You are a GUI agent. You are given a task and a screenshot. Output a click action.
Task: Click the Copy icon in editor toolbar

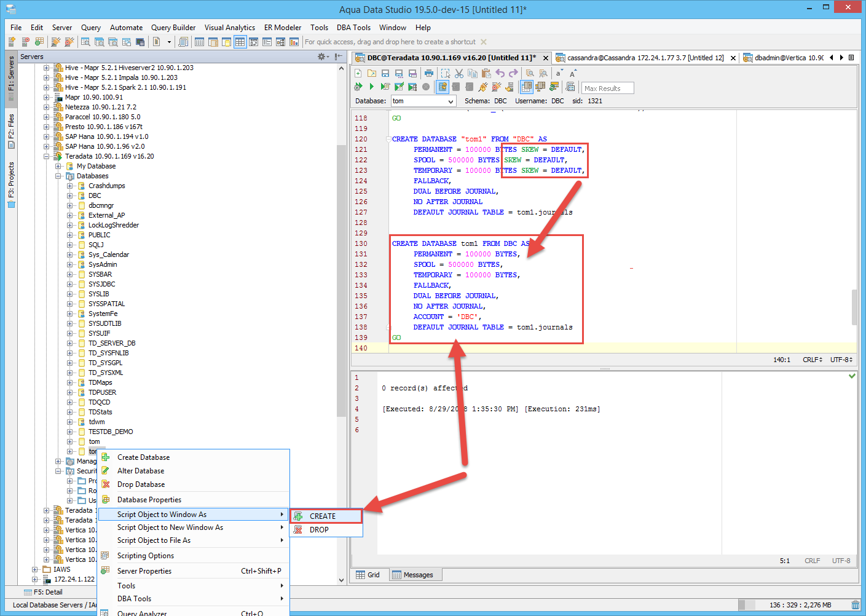473,73
